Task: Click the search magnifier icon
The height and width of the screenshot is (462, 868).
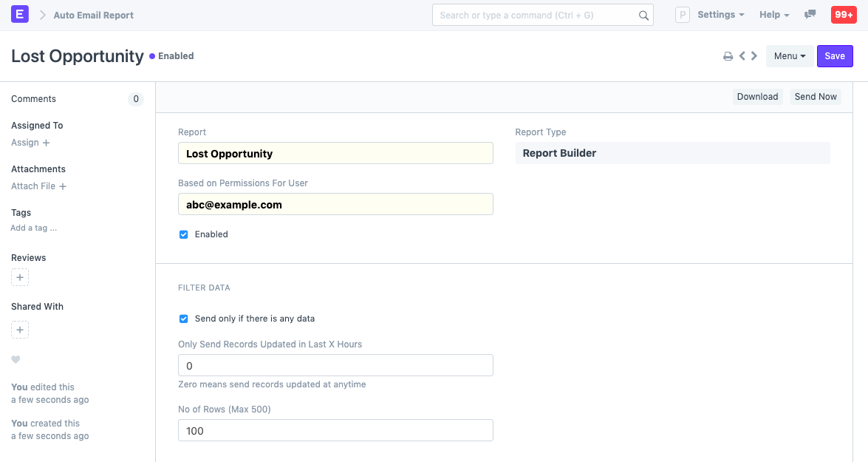Action: click(643, 14)
